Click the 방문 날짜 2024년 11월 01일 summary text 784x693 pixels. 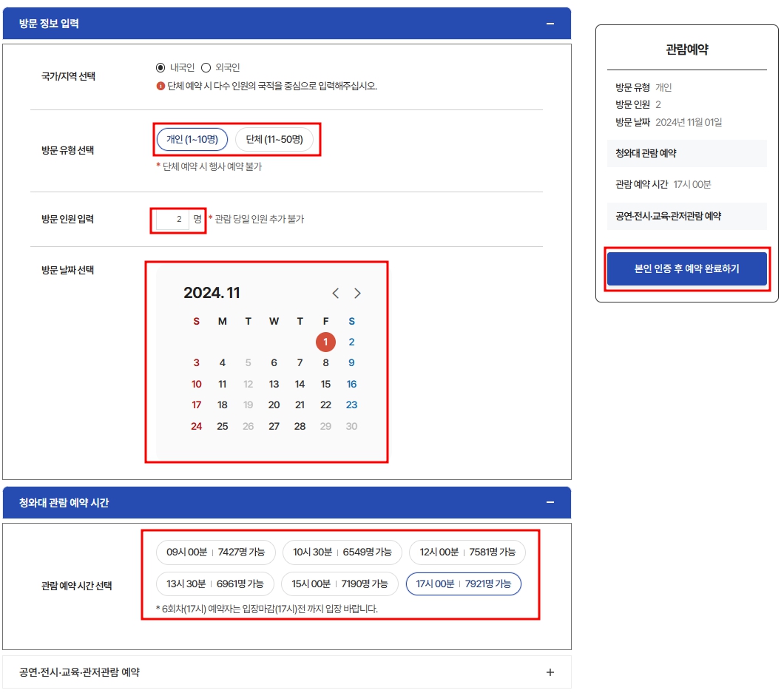(x=669, y=123)
